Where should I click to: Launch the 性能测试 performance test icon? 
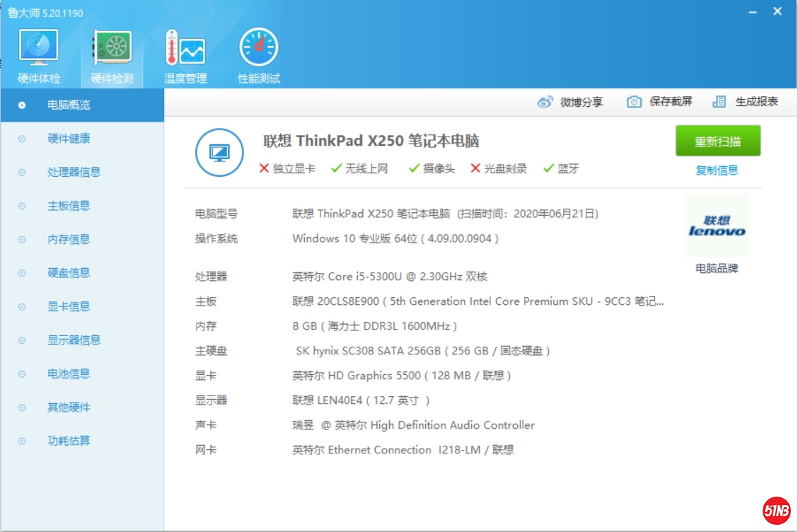pyautogui.click(x=259, y=48)
